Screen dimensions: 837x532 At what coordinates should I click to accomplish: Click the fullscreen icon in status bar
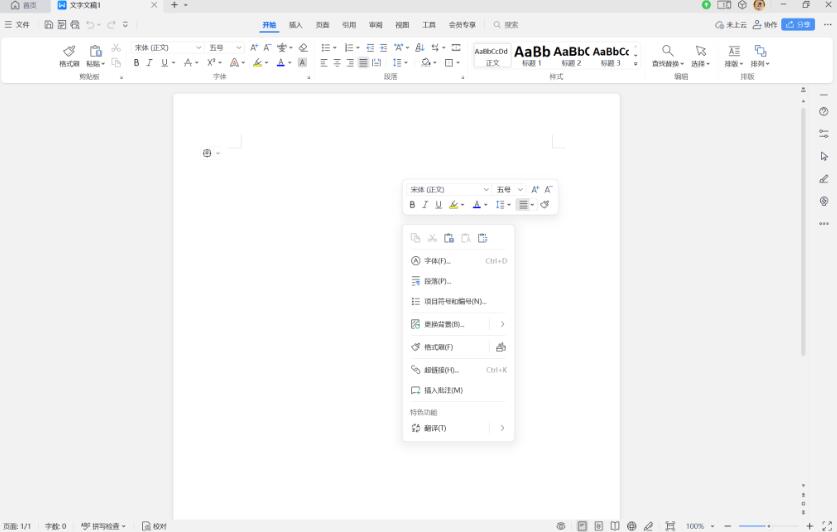[x=826, y=526]
